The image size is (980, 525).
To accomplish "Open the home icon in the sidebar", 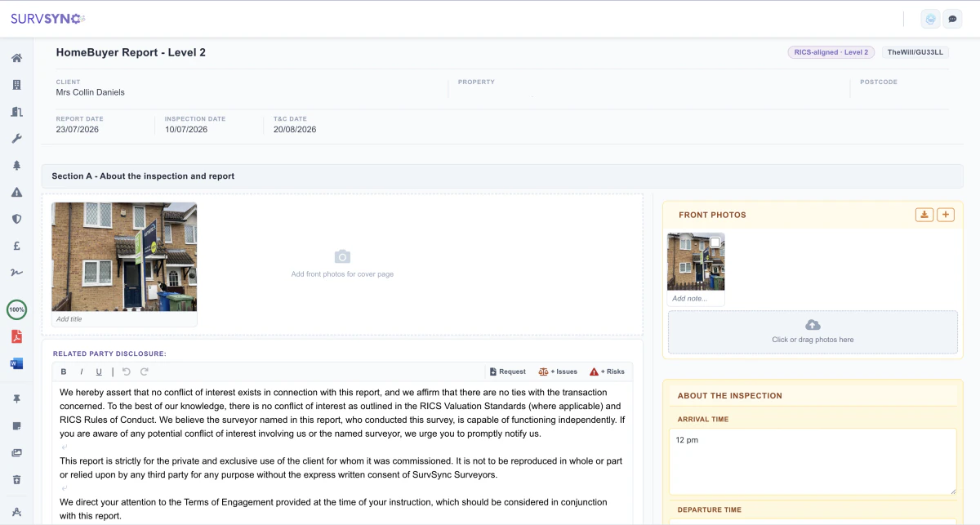I will (16, 58).
